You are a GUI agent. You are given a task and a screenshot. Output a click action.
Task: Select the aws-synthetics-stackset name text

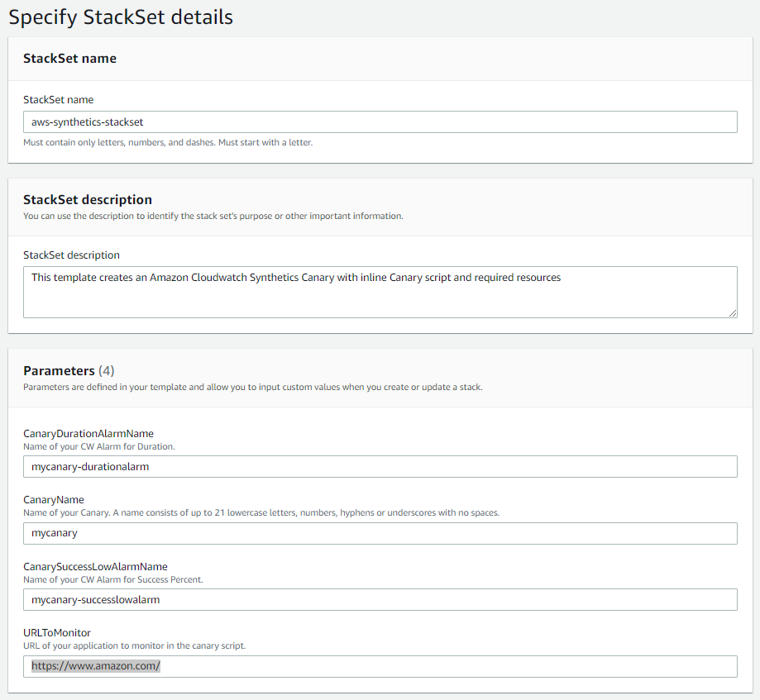tap(89, 121)
